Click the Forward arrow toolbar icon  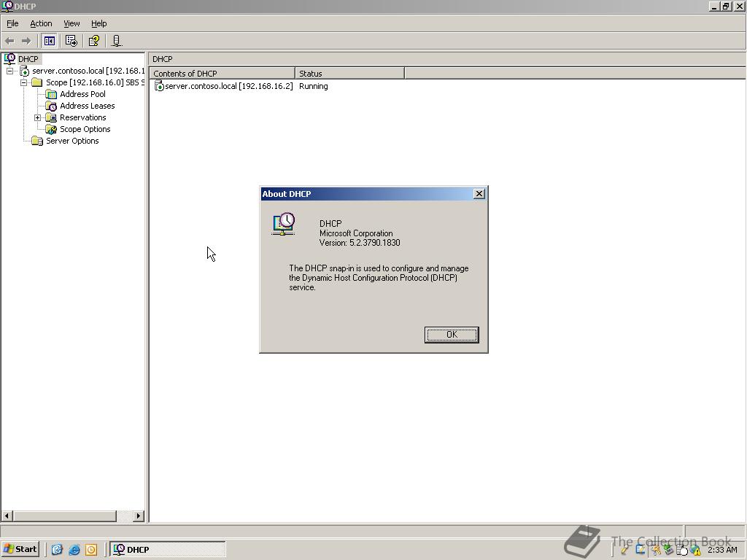[x=26, y=41]
